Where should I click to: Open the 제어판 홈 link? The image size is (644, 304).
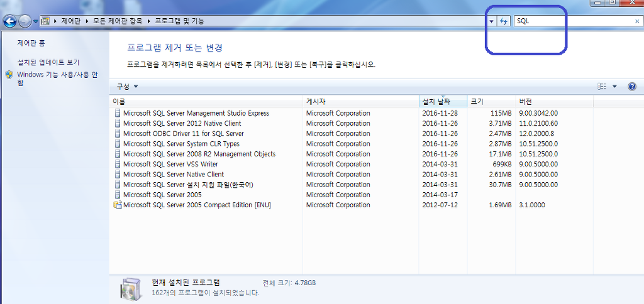click(x=31, y=43)
